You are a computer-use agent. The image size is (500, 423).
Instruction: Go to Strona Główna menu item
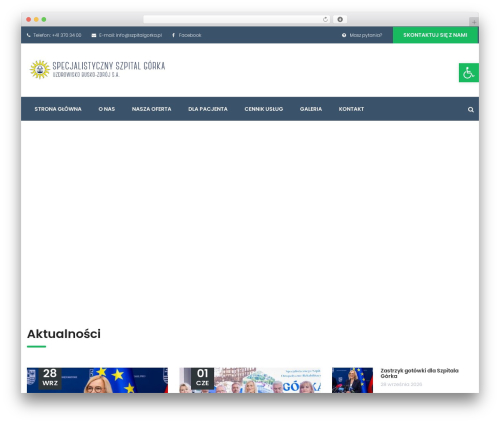pos(58,109)
